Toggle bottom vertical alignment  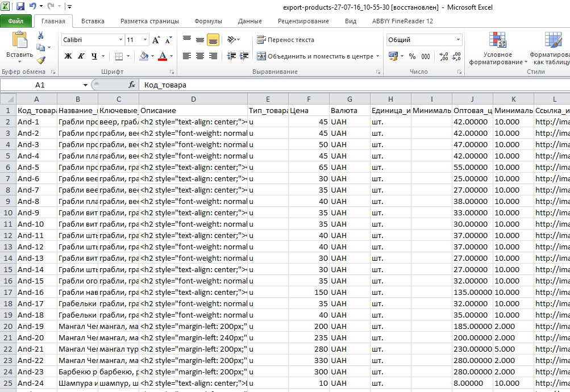[x=213, y=40]
